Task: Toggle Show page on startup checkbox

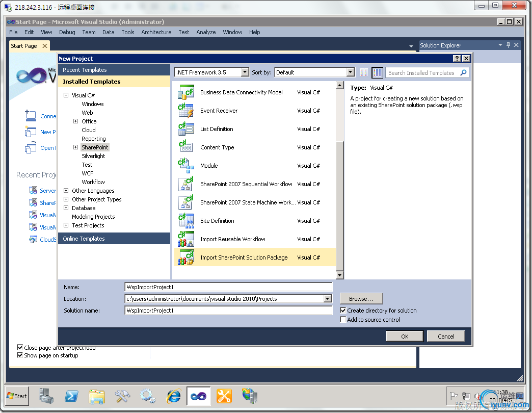Action: point(20,355)
